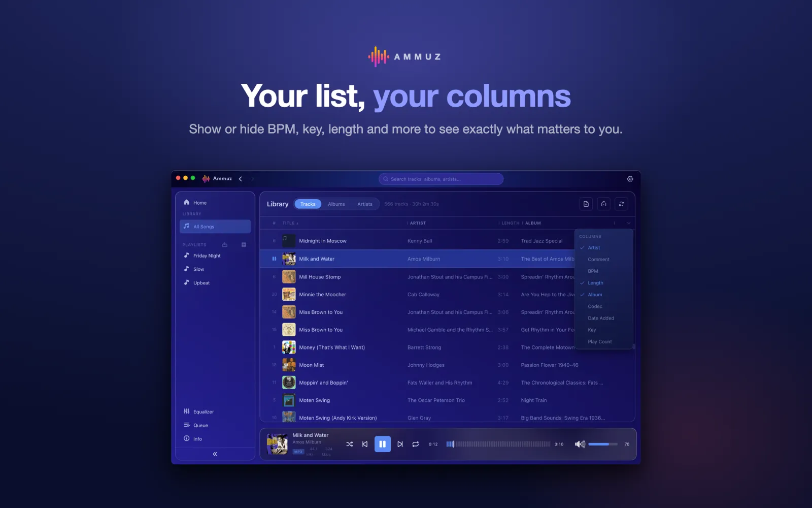Click the document export icon button
This screenshot has height=508, width=812.
point(586,204)
